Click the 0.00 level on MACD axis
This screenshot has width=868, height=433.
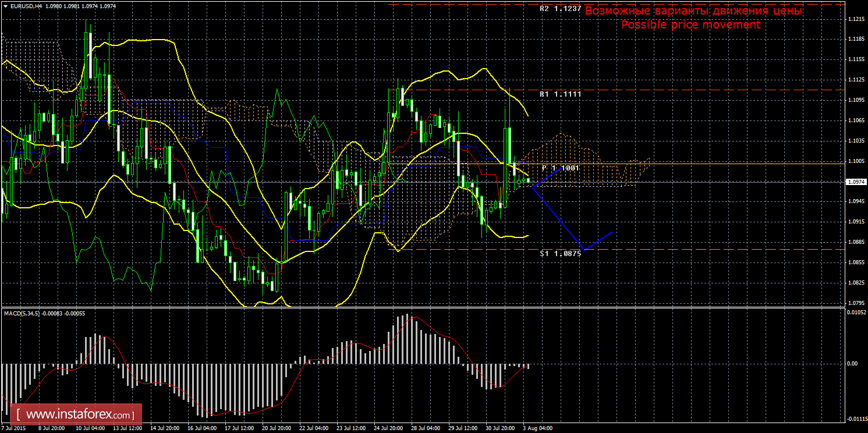pyautogui.click(x=851, y=364)
